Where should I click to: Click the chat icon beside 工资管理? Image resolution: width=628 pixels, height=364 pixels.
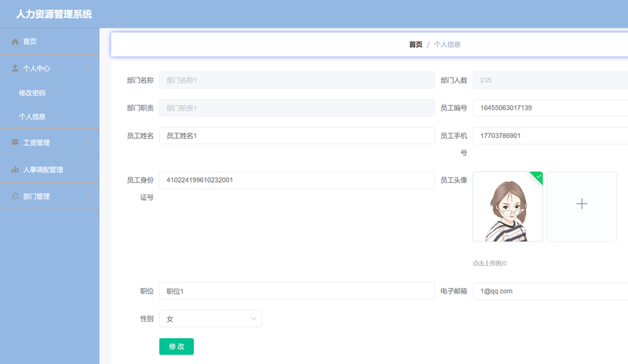[15, 143]
